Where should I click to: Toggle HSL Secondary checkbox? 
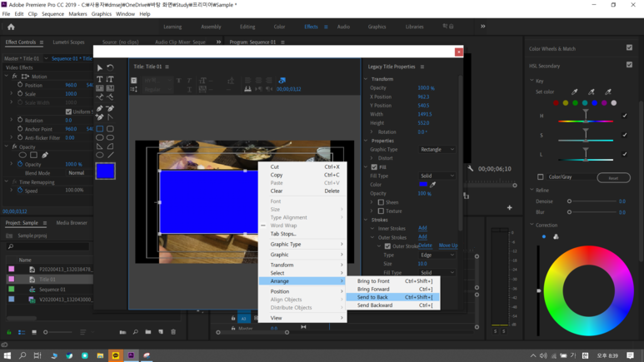(x=629, y=64)
